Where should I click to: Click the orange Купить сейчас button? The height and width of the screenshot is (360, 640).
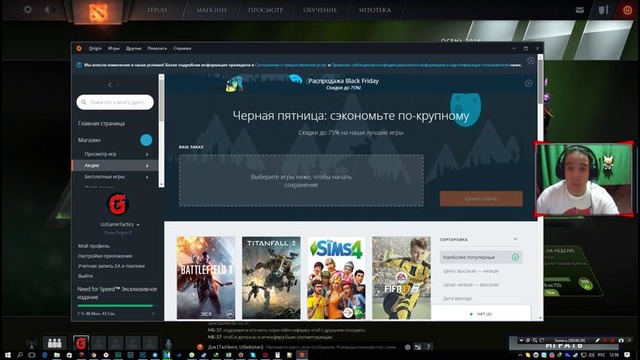[481, 199]
